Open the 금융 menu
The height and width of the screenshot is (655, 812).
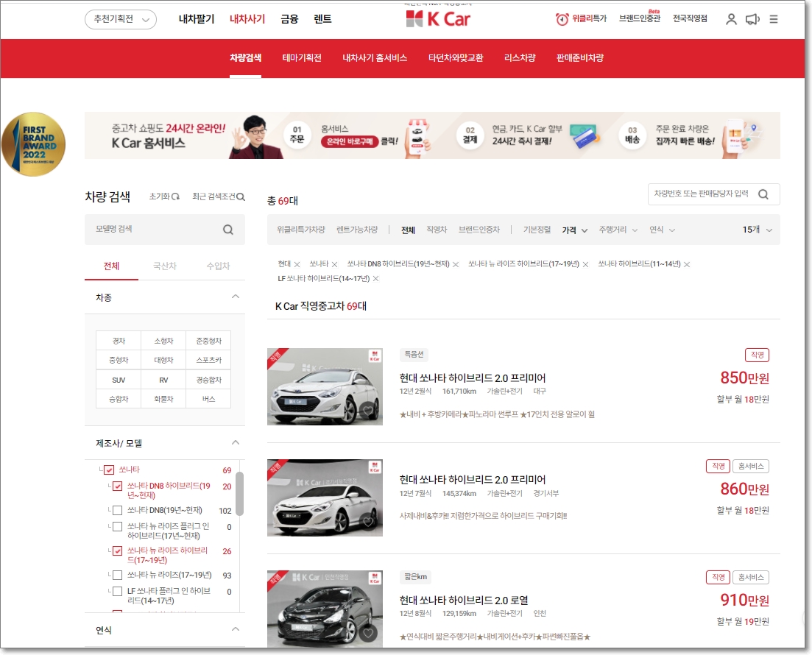point(289,19)
